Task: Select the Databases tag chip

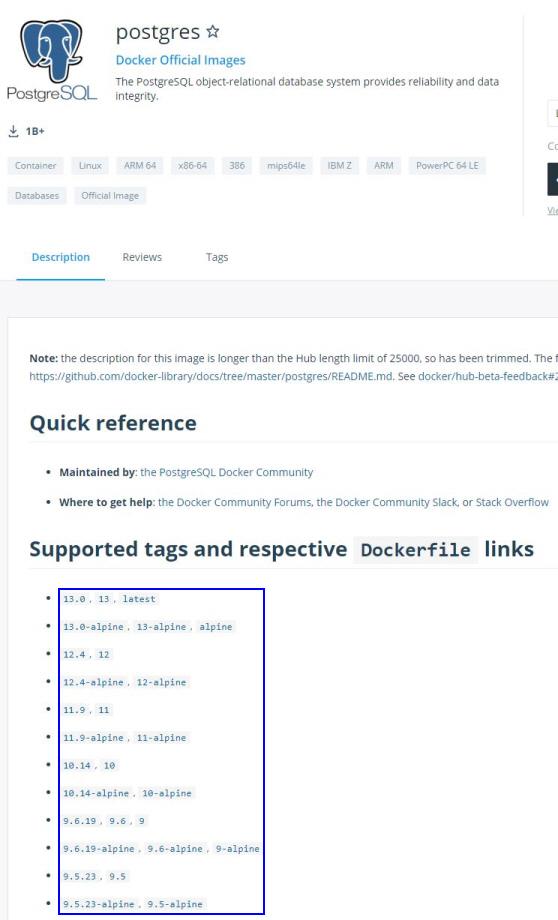Action: [37, 195]
